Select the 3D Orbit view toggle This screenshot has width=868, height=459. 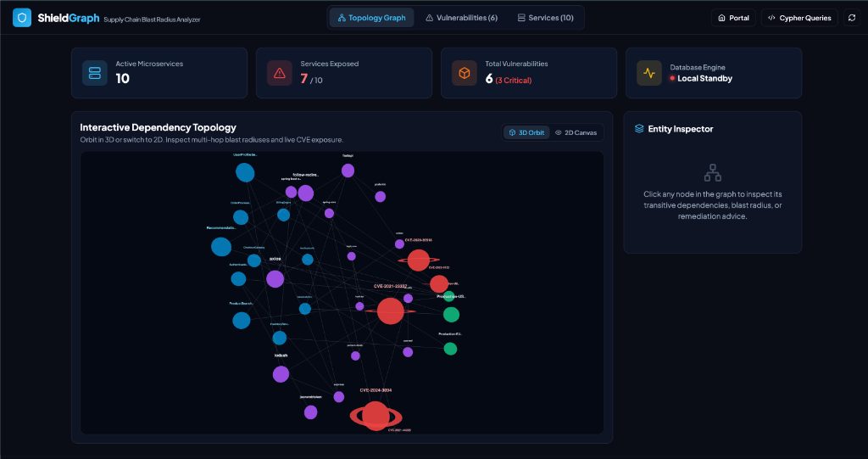click(526, 132)
